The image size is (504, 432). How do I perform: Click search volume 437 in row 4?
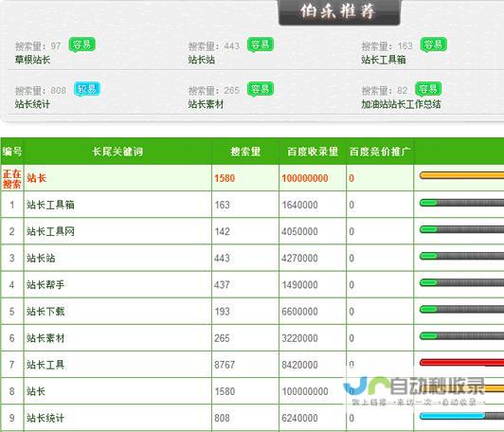[222, 285]
